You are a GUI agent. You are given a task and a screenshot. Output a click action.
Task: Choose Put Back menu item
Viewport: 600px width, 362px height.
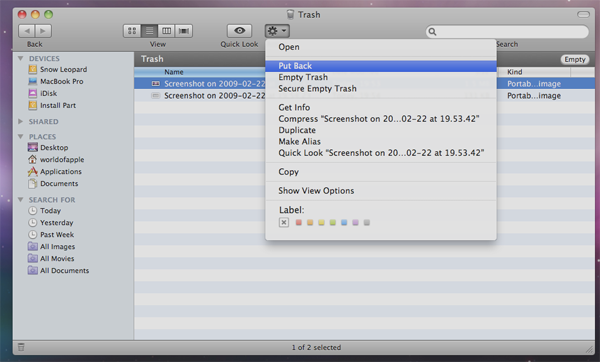pyautogui.click(x=381, y=66)
